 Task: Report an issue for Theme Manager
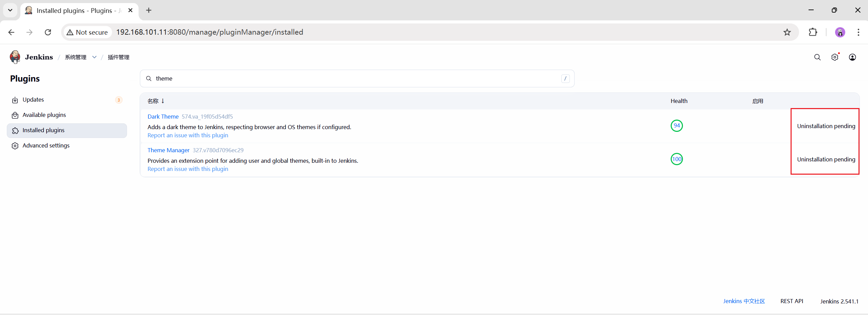(x=188, y=169)
